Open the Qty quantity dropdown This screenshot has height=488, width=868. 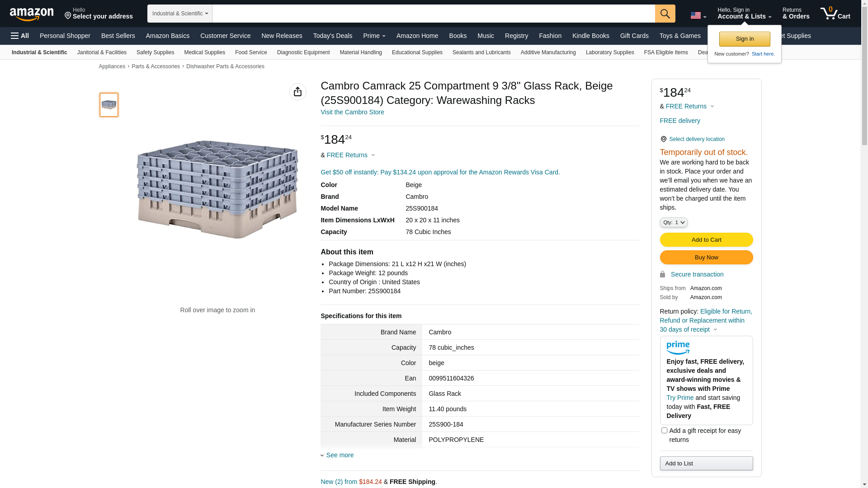(674, 222)
